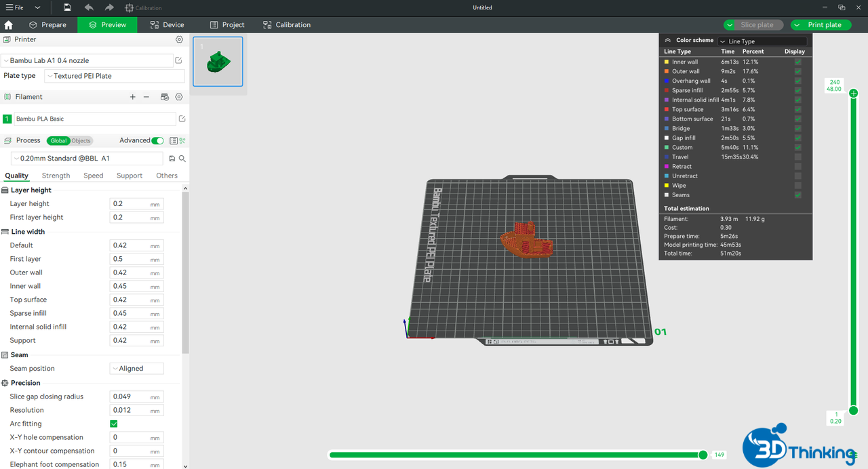The width and height of the screenshot is (868, 469).
Task: Open printer settings gear icon
Action: point(179,40)
